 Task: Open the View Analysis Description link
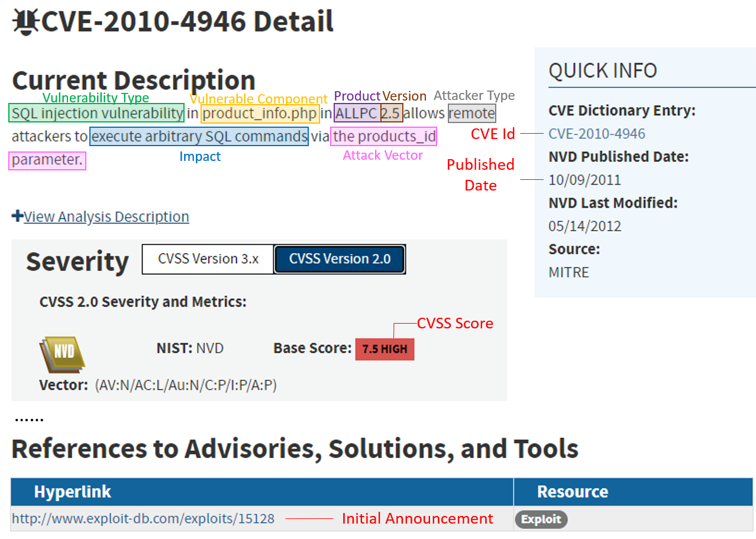(x=106, y=217)
